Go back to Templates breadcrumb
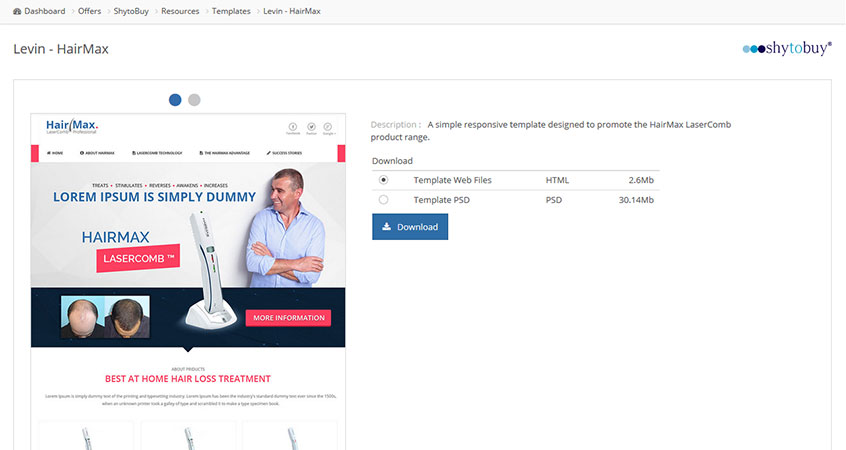 [231, 11]
